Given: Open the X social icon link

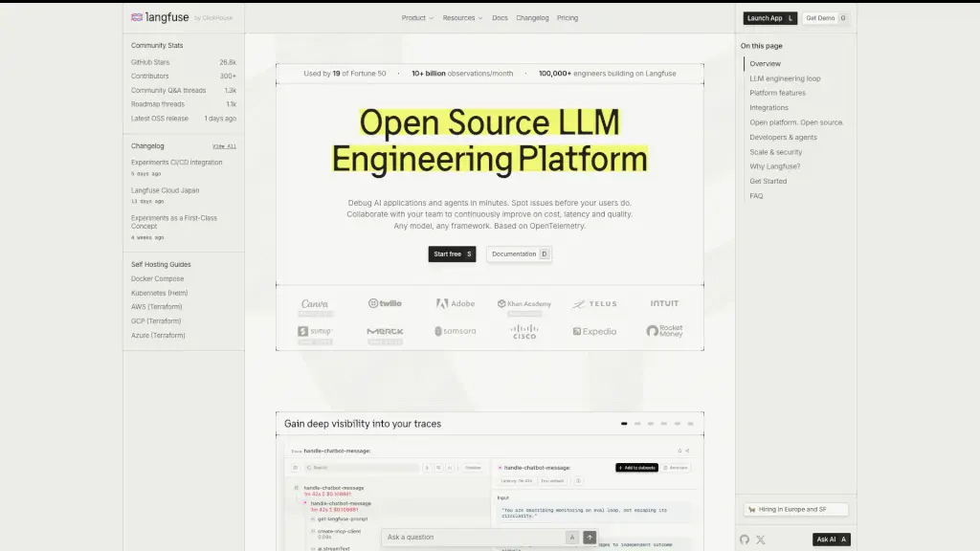Looking at the screenshot, I should coord(761,540).
